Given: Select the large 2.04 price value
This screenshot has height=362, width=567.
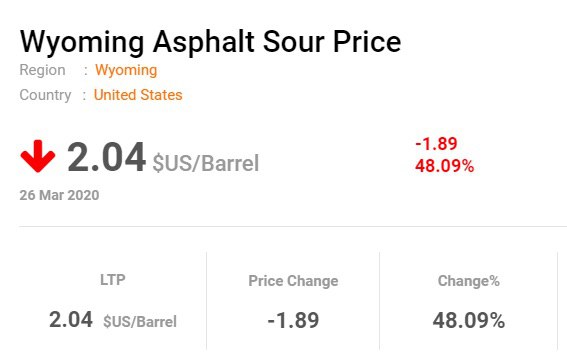Looking at the screenshot, I should [106, 157].
